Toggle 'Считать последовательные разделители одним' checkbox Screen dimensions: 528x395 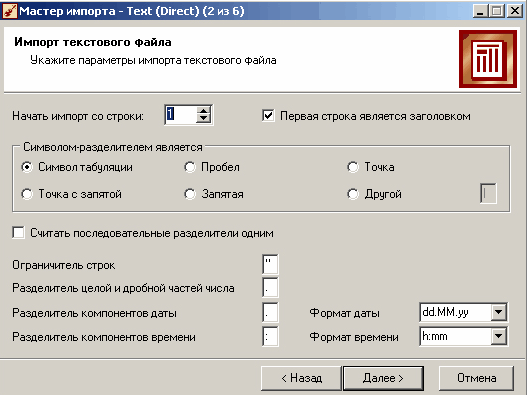tap(19, 233)
